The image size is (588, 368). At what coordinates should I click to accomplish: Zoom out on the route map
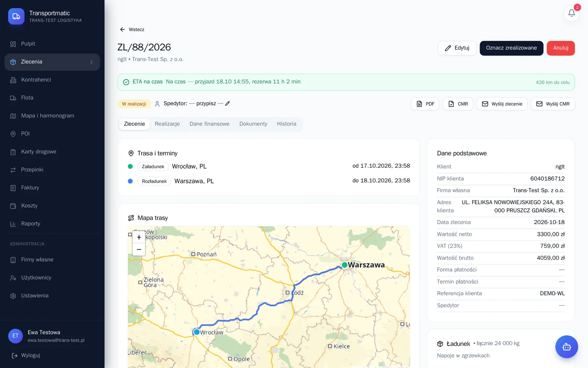click(x=139, y=250)
